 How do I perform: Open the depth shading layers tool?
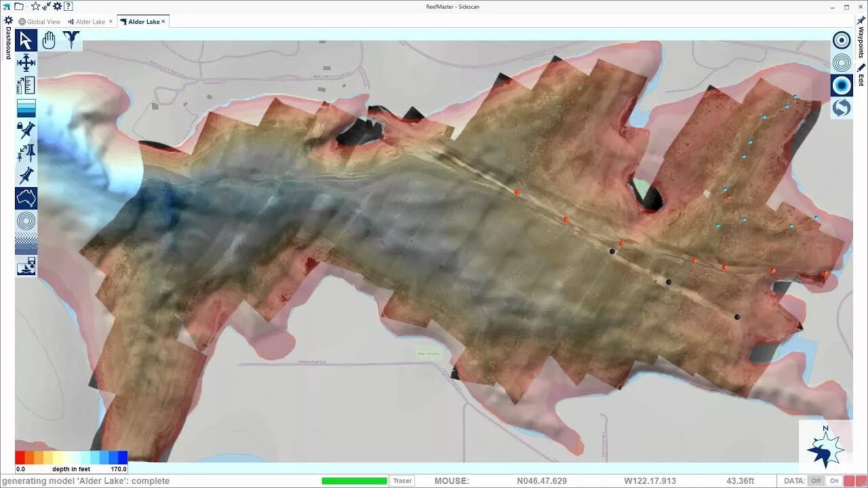click(x=25, y=107)
